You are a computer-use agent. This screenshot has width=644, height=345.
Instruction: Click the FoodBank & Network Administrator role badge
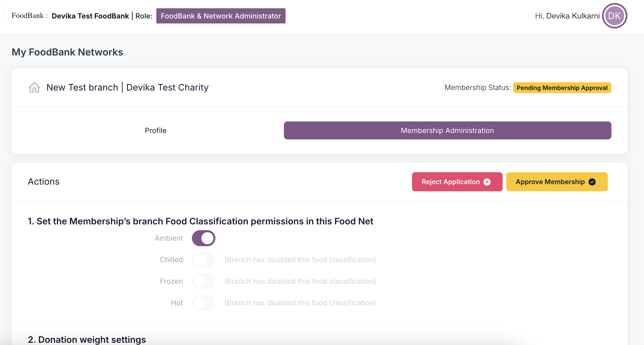tap(221, 16)
